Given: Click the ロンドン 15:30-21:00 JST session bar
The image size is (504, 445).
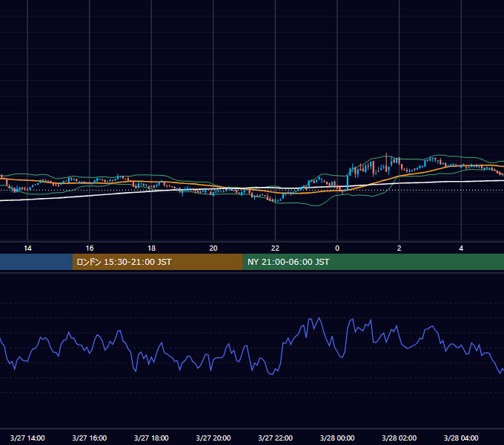Looking at the screenshot, I should [157, 262].
